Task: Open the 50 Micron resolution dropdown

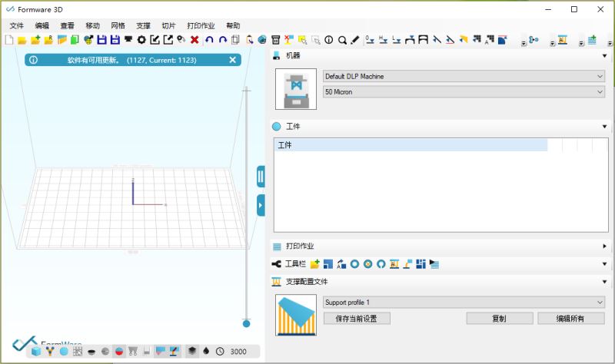Action: (464, 91)
